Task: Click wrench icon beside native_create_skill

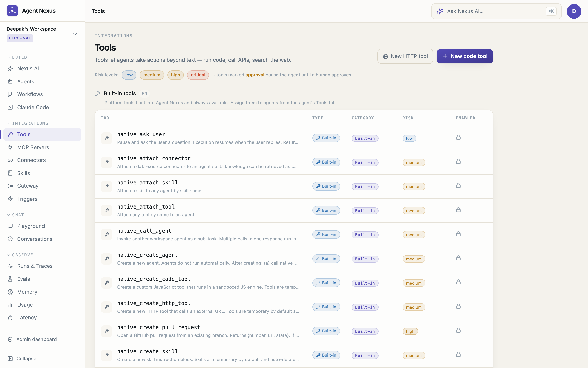Action: (x=107, y=355)
